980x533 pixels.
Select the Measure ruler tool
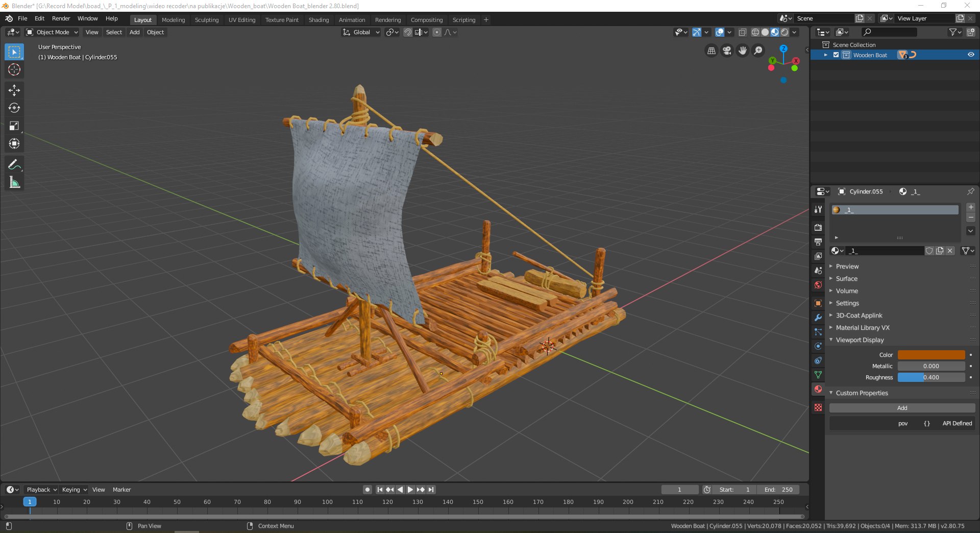click(x=14, y=182)
